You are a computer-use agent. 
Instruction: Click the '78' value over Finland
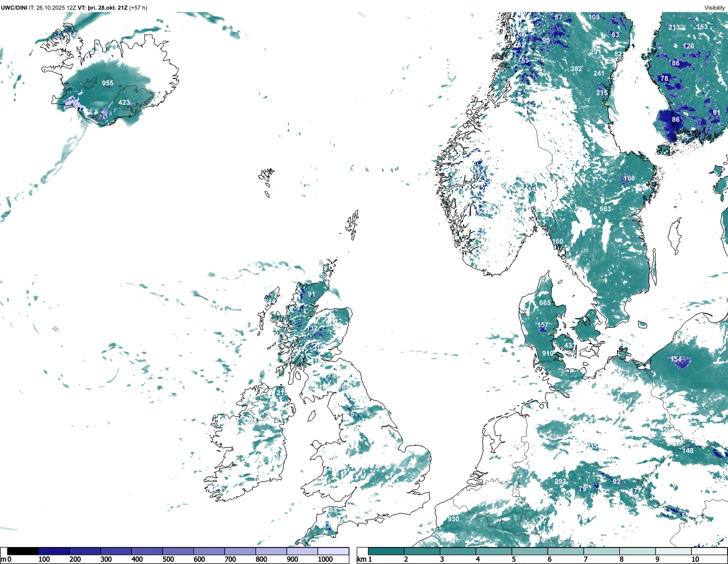tap(664, 79)
